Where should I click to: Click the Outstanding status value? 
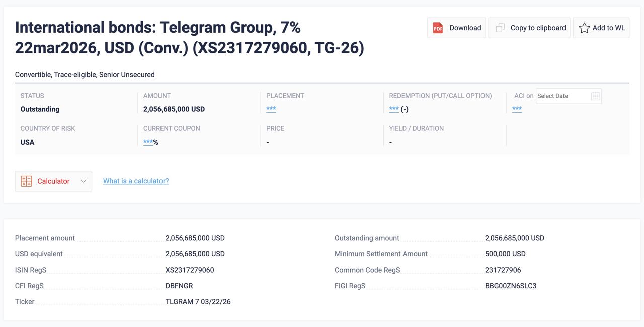[x=40, y=109]
